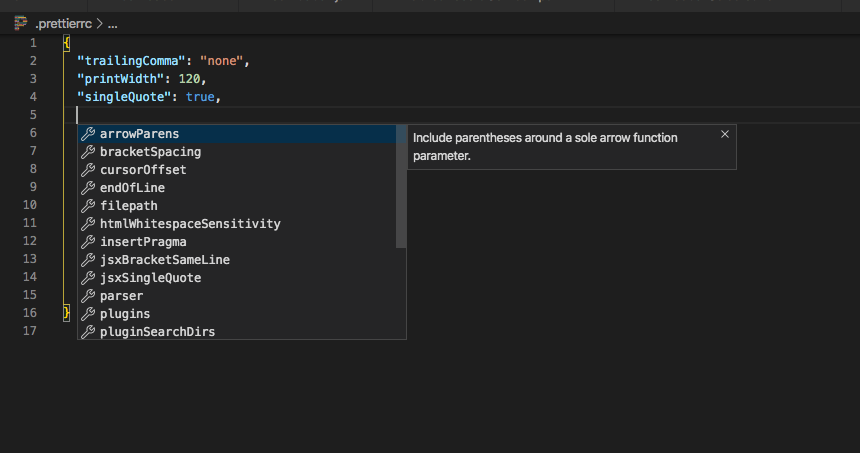This screenshot has width=860, height=453.
Task: Click the "printWidth" key on line 3
Action: coord(120,79)
